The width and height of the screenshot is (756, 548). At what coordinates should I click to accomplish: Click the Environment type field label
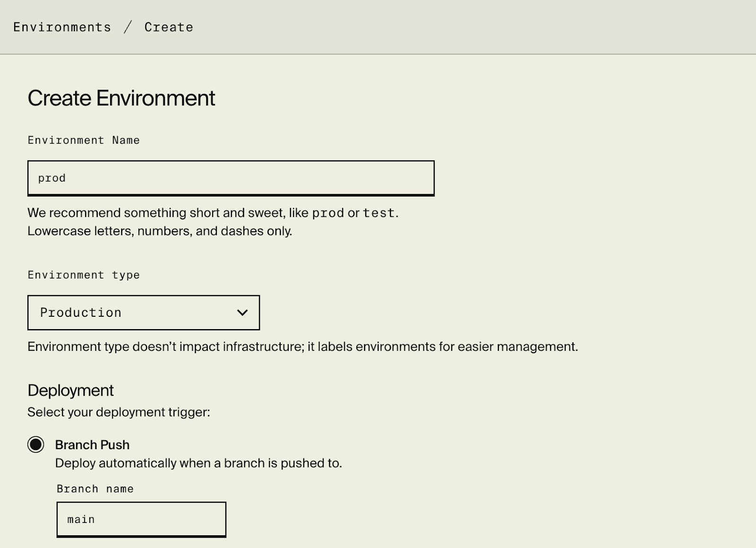83,275
